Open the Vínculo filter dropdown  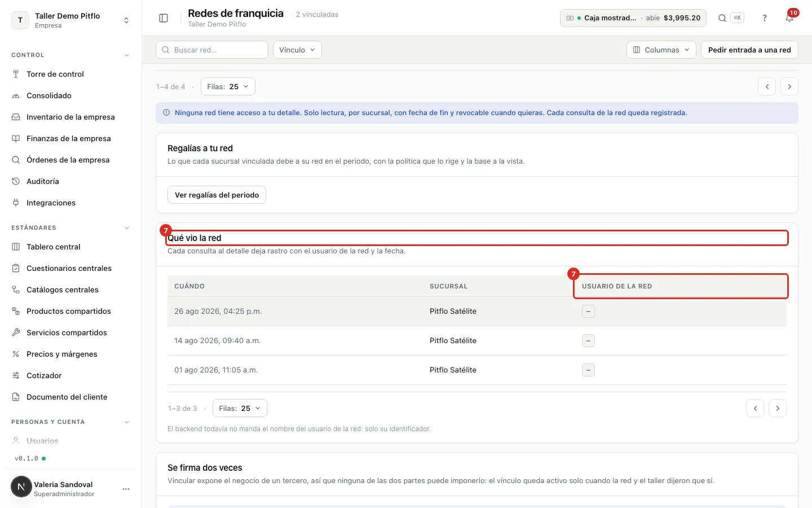point(297,50)
